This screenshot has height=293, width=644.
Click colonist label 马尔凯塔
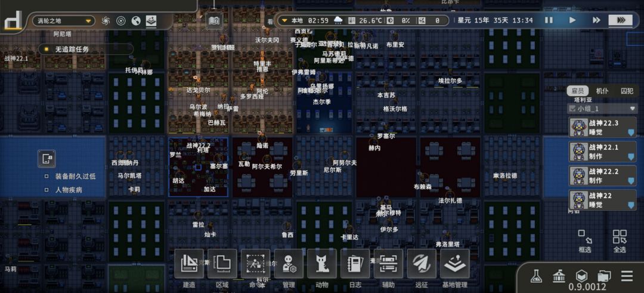pyautogui.click(x=130, y=175)
